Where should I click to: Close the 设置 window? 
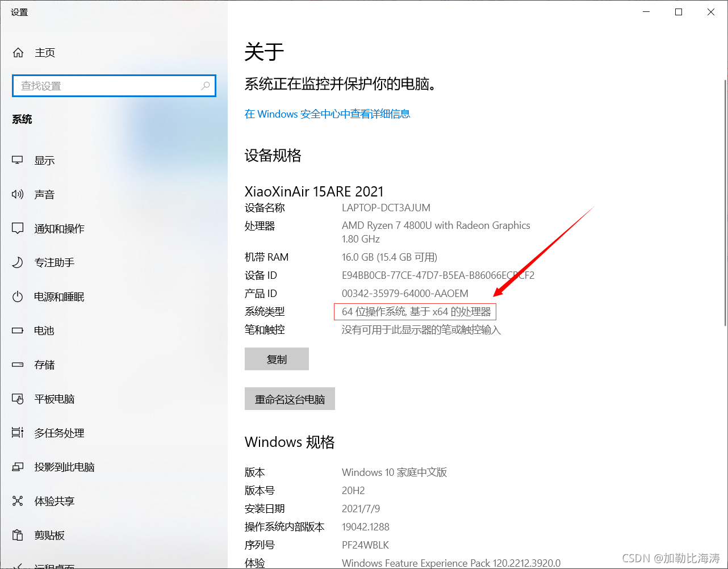point(711,12)
